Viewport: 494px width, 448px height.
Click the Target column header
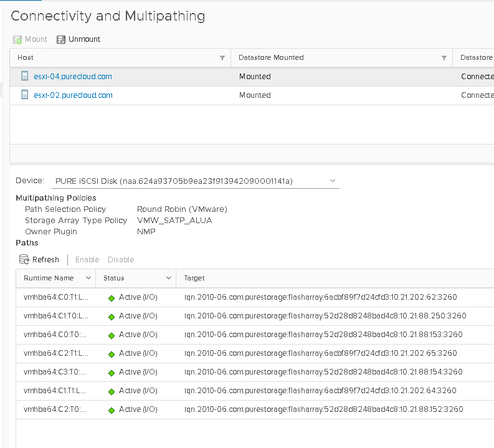(194, 278)
